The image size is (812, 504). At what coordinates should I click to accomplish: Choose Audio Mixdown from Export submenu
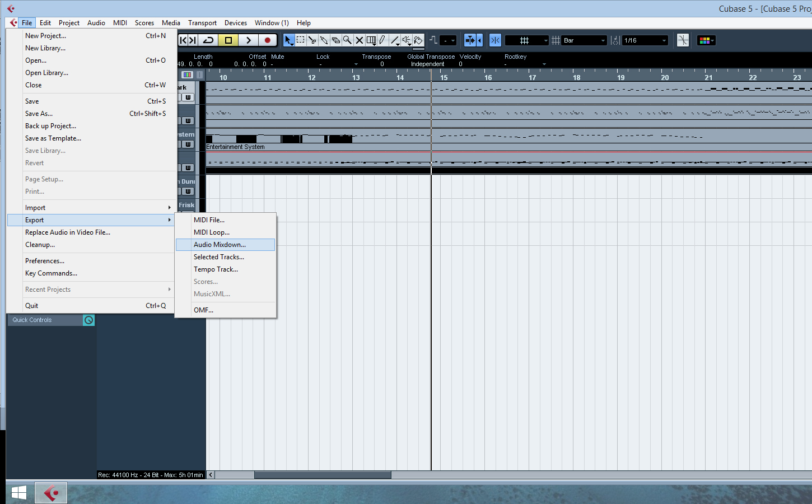(225, 245)
